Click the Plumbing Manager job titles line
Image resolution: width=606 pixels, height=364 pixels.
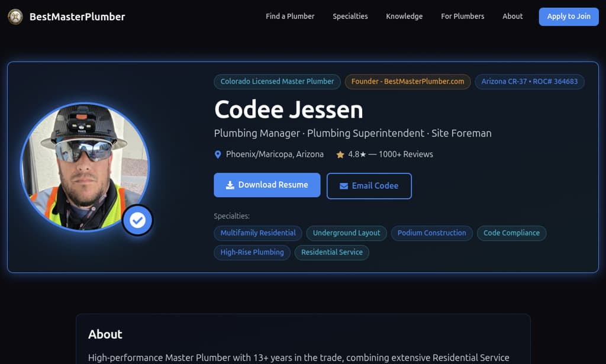[353, 133]
